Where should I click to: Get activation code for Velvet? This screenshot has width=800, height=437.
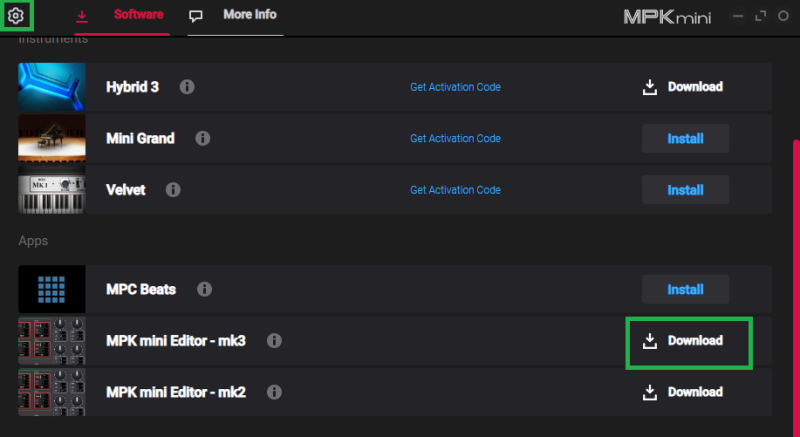(455, 189)
